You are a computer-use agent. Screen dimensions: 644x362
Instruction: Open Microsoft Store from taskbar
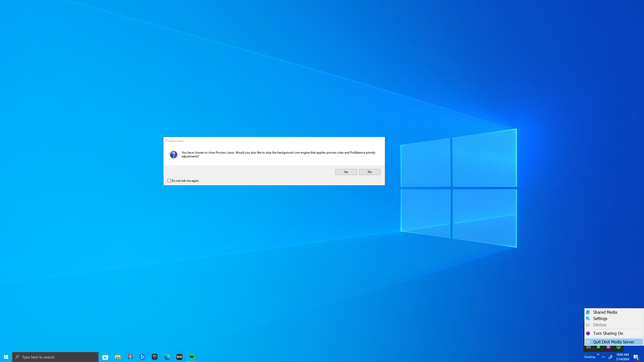(105, 357)
